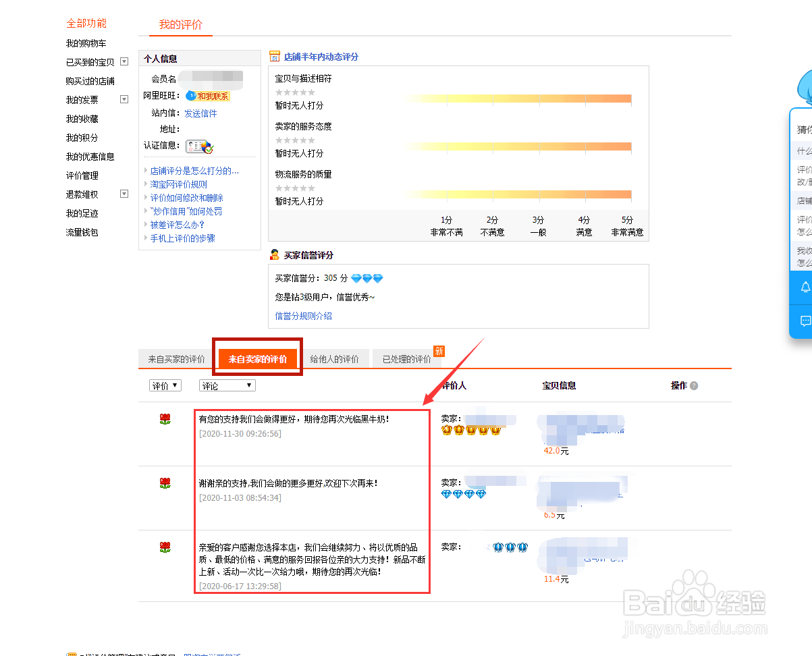Expand the 退款维权 sidebar section
812x656 pixels.
click(124, 194)
